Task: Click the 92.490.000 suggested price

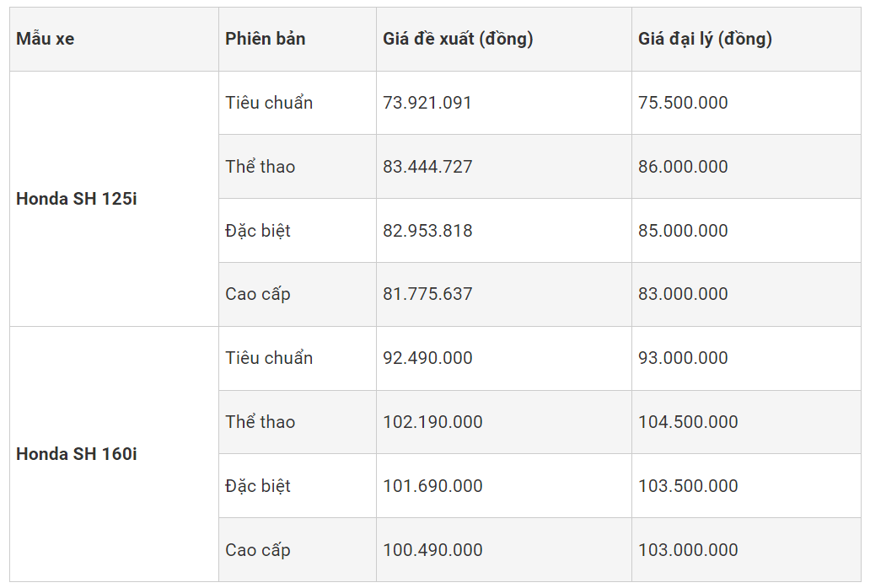Action: click(427, 358)
